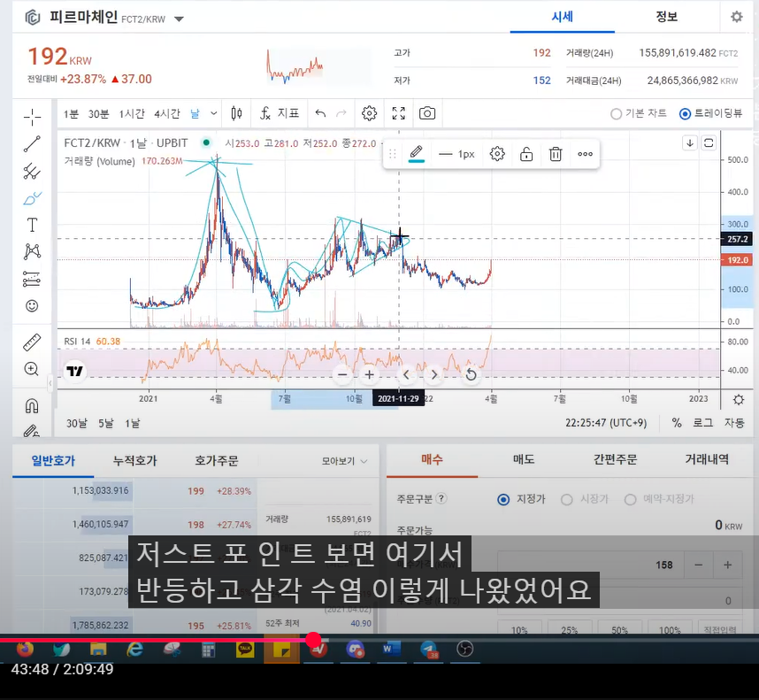This screenshot has width=759, height=700.
Task: Toggle the maximize chart pane button
Action: click(x=709, y=142)
